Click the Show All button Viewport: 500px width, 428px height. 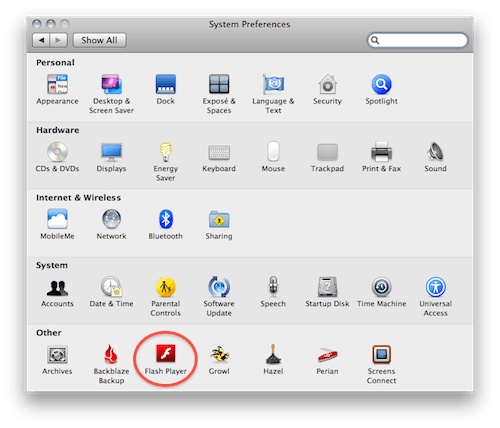pos(99,40)
